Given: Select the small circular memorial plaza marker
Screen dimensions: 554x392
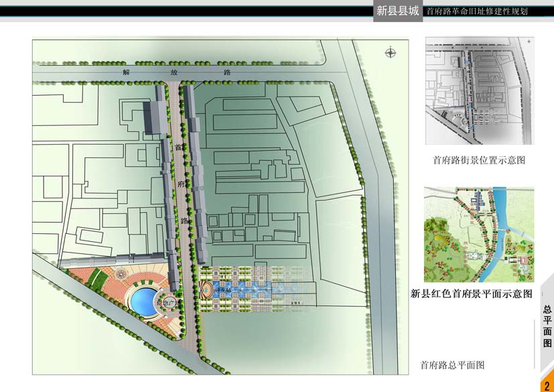Looking at the screenshot, I should coord(165,303).
